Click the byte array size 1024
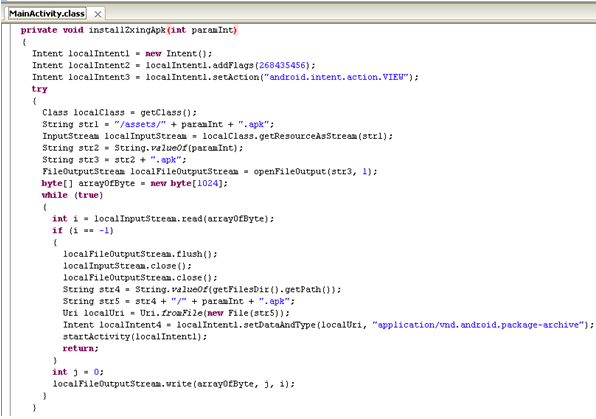 (x=208, y=183)
